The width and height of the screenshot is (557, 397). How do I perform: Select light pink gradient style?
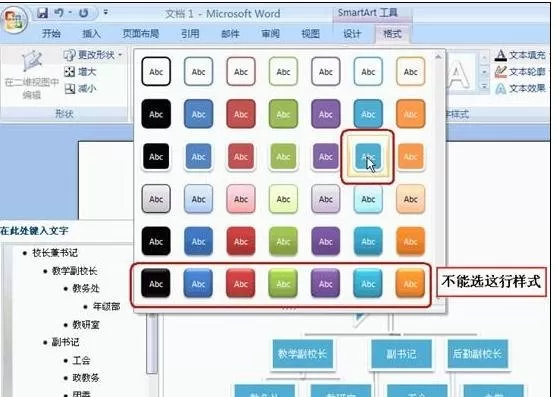(241, 199)
